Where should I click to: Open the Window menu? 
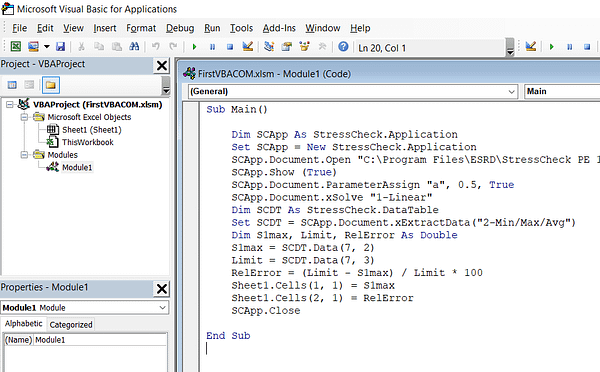coord(323,28)
